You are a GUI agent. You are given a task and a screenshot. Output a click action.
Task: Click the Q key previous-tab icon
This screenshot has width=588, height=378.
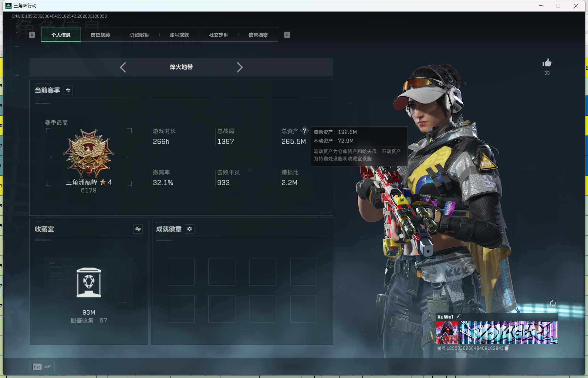click(32, 35)
